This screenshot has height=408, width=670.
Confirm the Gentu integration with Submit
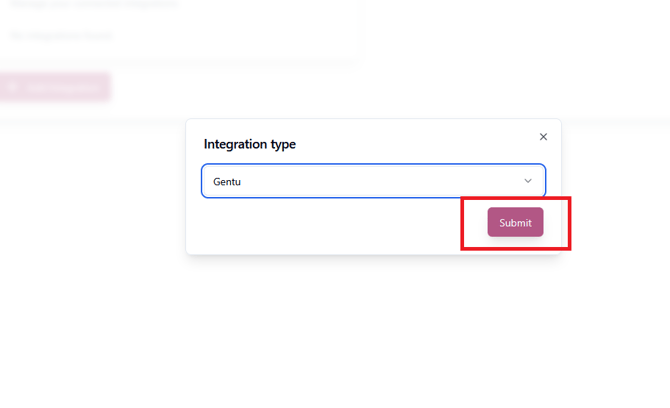coord(515,222)
